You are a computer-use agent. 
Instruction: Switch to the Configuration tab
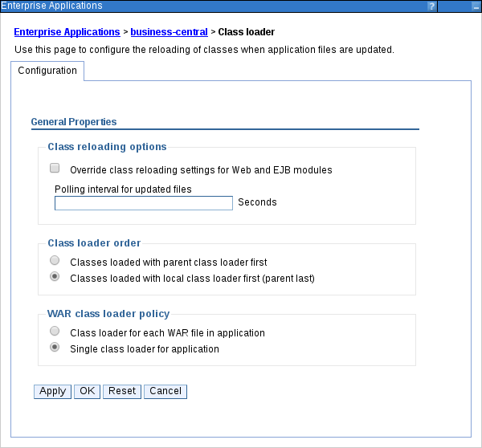(x=47, y=71)
